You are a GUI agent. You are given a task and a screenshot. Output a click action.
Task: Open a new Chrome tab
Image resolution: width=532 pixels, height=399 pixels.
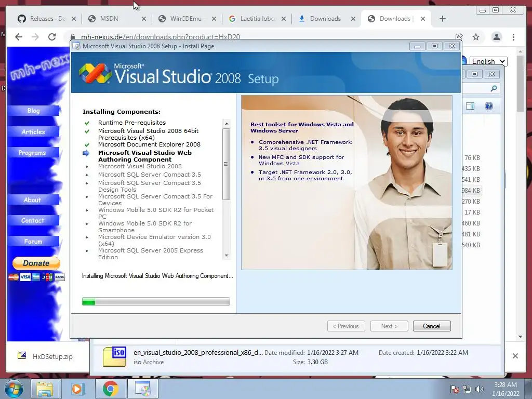tap(443, 19)
